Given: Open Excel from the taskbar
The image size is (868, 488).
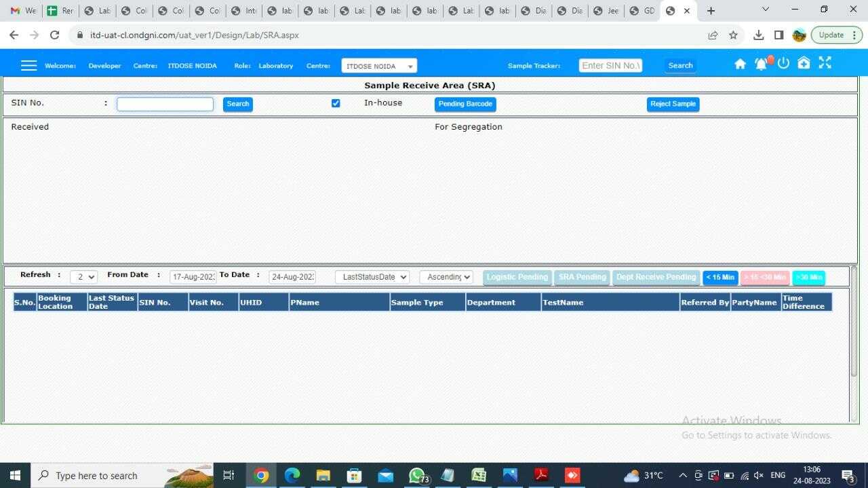Looking at the screenshot, I should point(479,475).
